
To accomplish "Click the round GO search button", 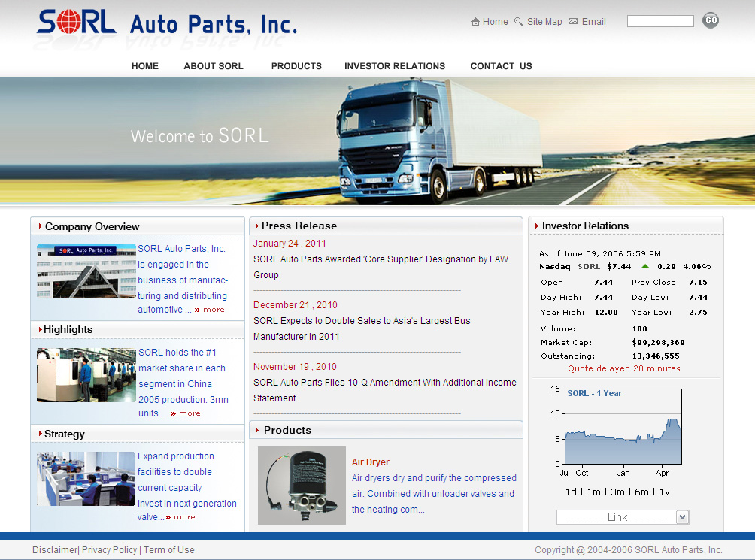I will click(x=711, y=20).
